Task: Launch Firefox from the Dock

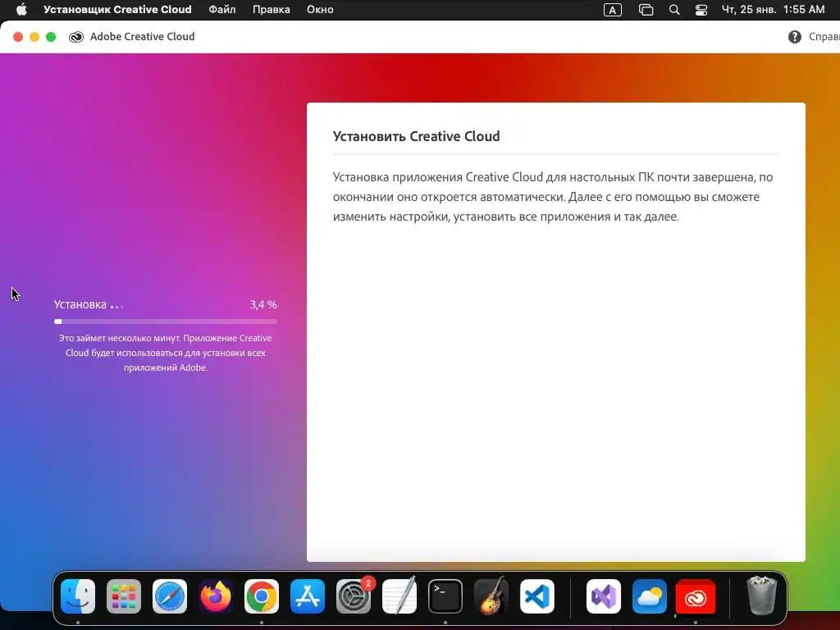Action: (x=216, y=596)
